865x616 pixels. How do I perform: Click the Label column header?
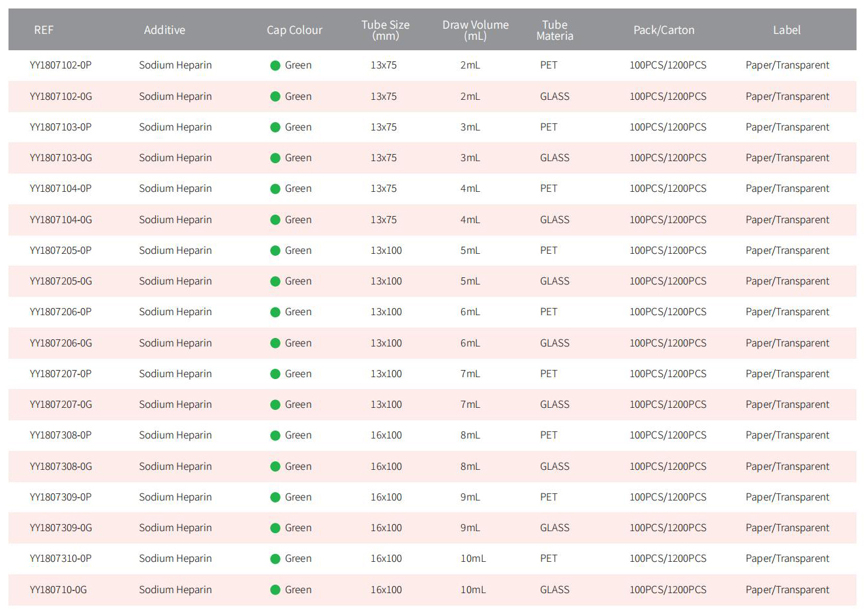787,30
